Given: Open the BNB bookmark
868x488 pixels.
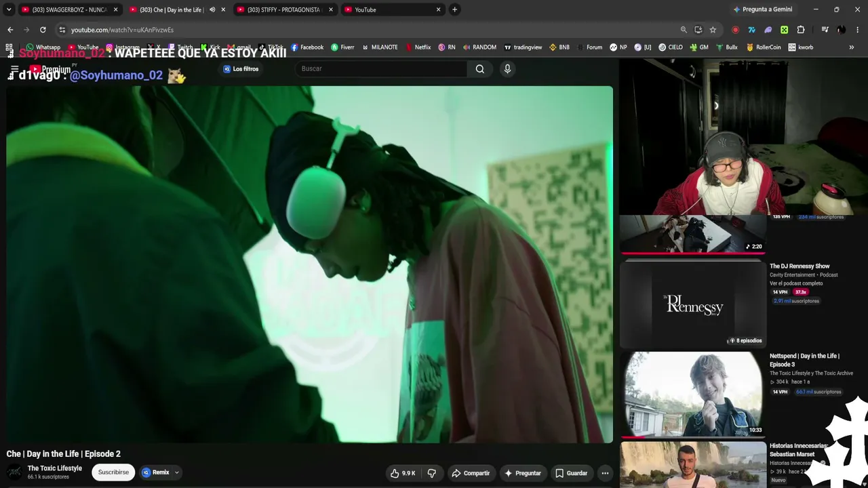Looking at the screenshot, I should [x=559, y=47].
